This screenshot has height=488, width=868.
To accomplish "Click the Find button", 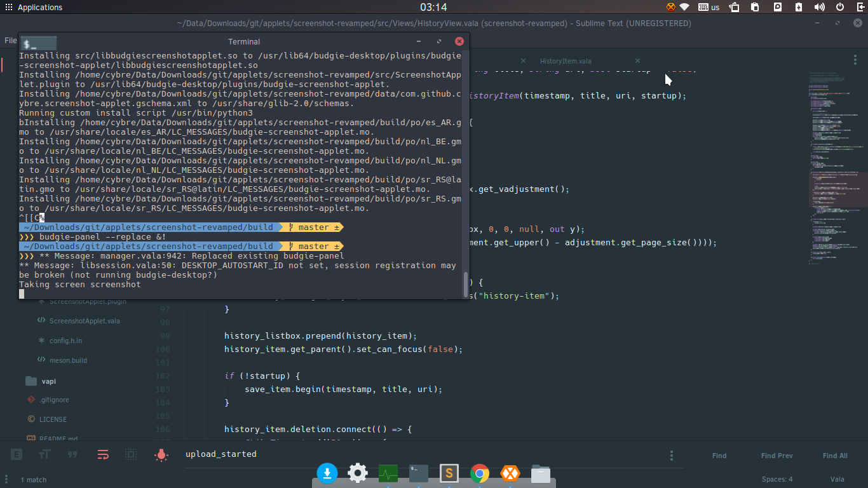I will click(x=719, y=456).
